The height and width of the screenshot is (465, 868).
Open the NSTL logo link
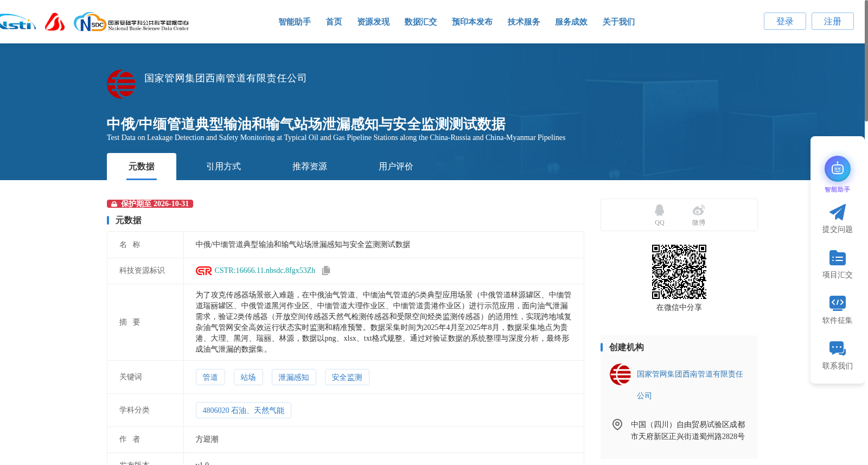pyautogui.click(x=18, y=22)
